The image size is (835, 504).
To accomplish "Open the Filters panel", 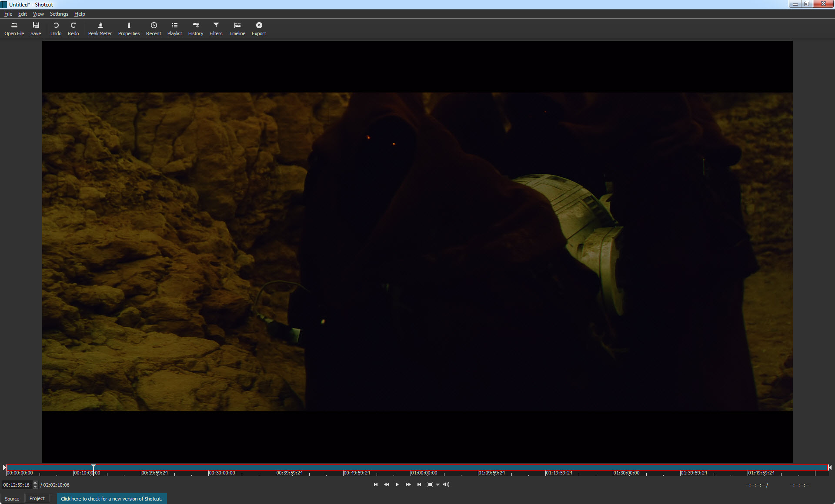I will (x=216, y=29).
